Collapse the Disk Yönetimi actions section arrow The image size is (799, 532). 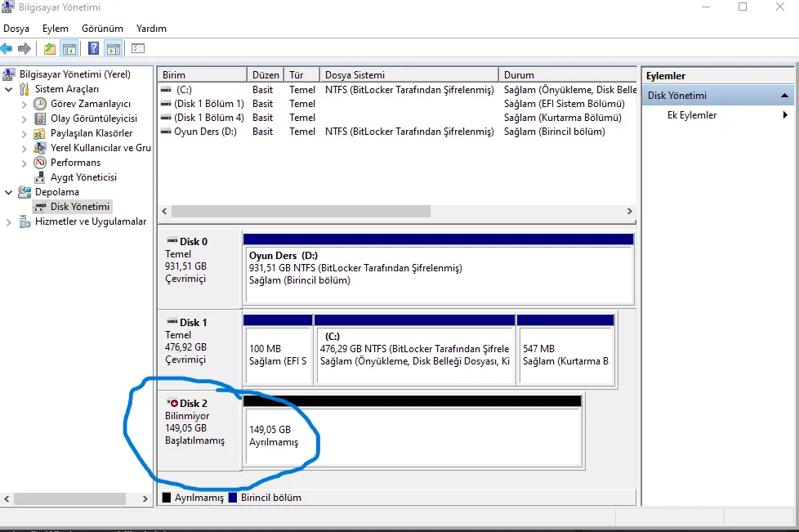click(784, 96)
